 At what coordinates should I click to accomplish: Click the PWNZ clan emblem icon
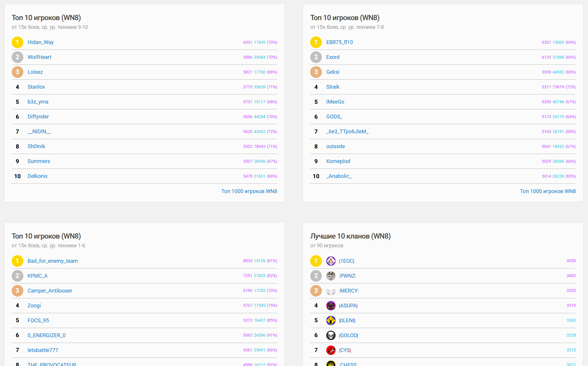331,276
